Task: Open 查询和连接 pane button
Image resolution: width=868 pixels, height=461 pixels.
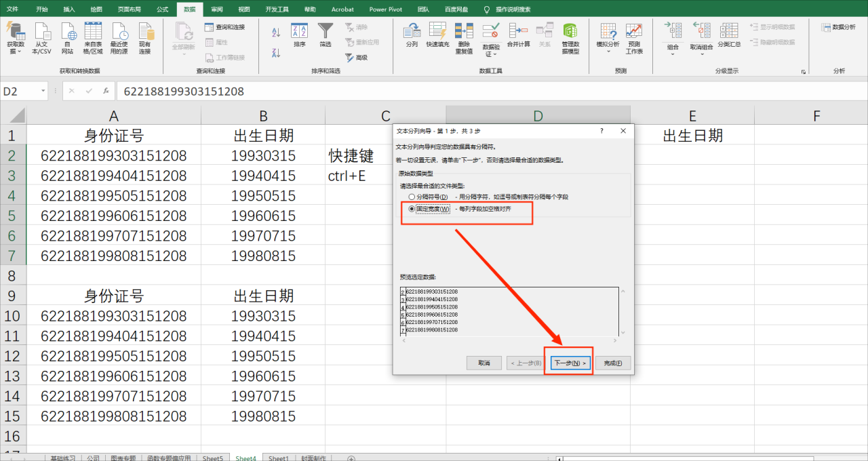Action: coord(224,27)
